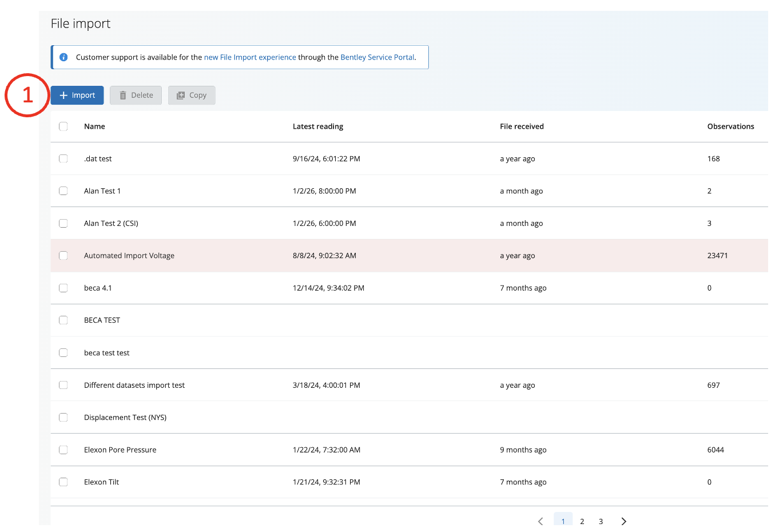Image resolution: width=779 pixels, height=532 pixels.
Task: Check the box for .dat test
Action: [63, 159]
